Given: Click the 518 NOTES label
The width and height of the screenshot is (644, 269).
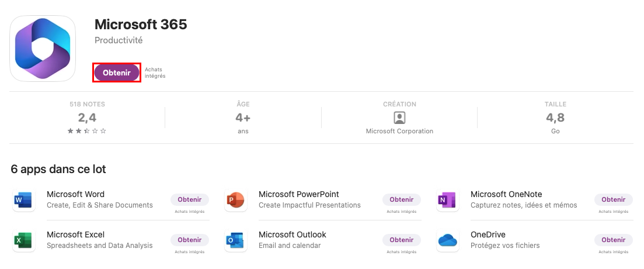Looking at the screenshot, I should 87,105.
